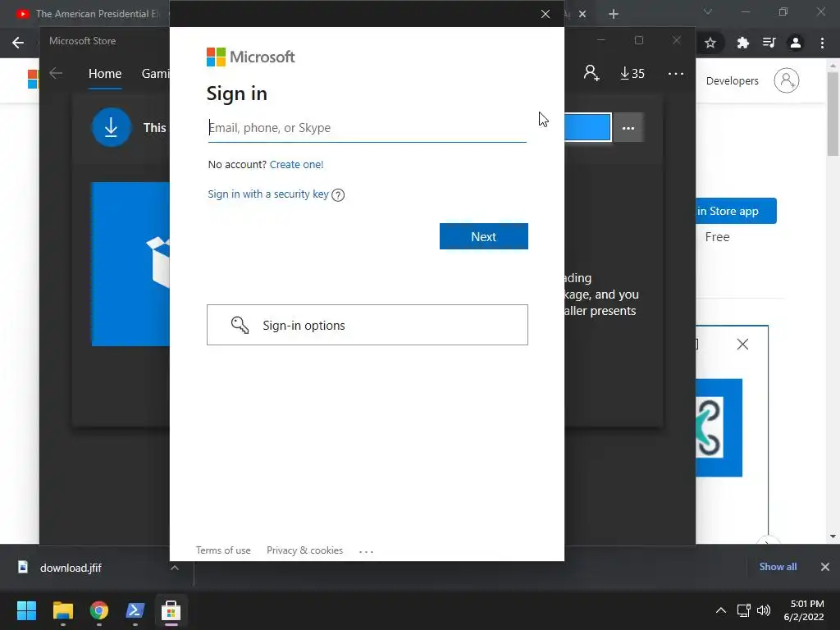Open security key help question icon
This screenshot has height=630, width=840.
tap(338, 195)
